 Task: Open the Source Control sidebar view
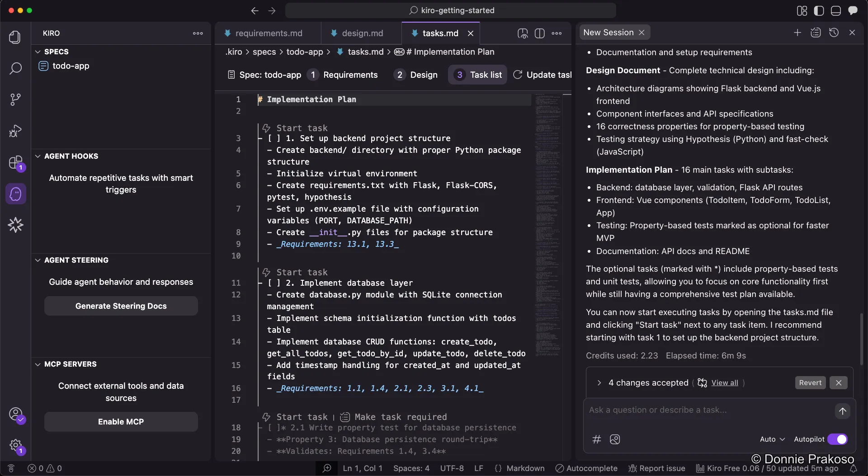[15, 99]
